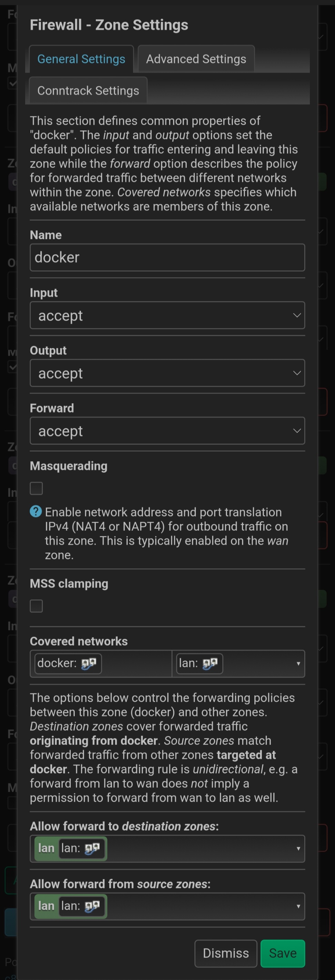Click lan network icon in destination zones
Viewport: 335px width, 980px height.
tap(92, 848)
